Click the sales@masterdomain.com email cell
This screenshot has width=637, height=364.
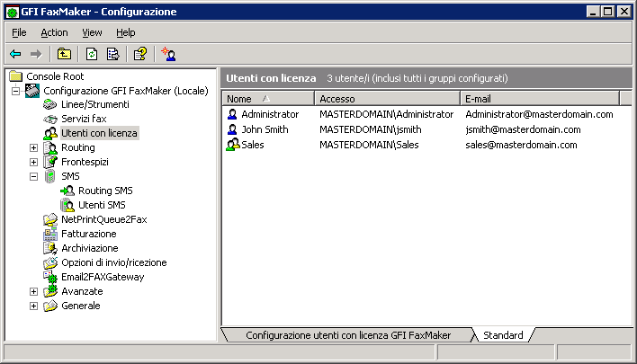point(521,145)
